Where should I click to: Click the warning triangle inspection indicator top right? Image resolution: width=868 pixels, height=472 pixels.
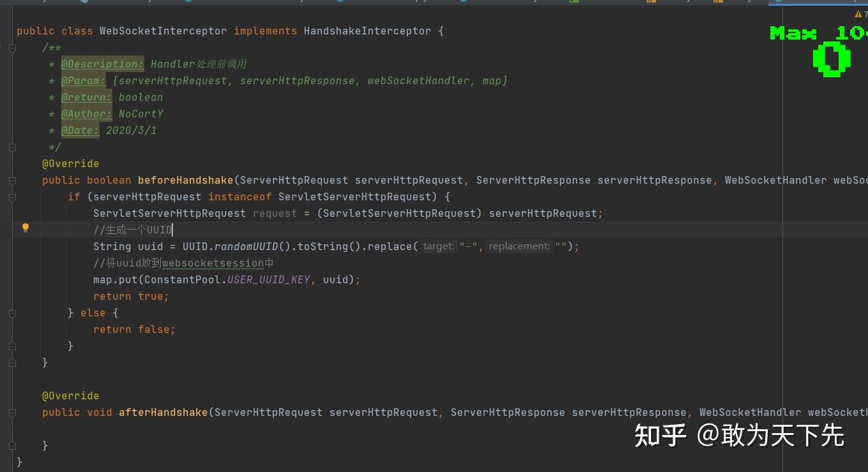click(x=858, y=13)
